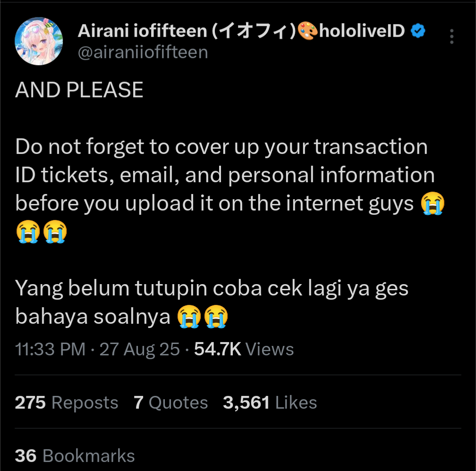Open the 36 Bookmarks count
Image resolution: width=476 pixels, height=471 pixels.
coord(75,455)
